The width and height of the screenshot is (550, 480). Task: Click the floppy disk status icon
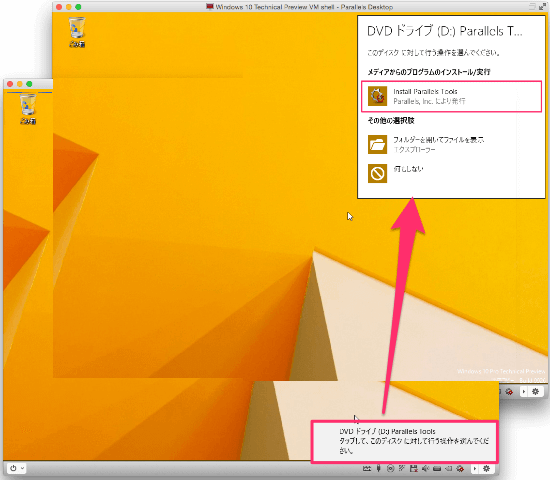pyautogui.click(x=414, y=468)
